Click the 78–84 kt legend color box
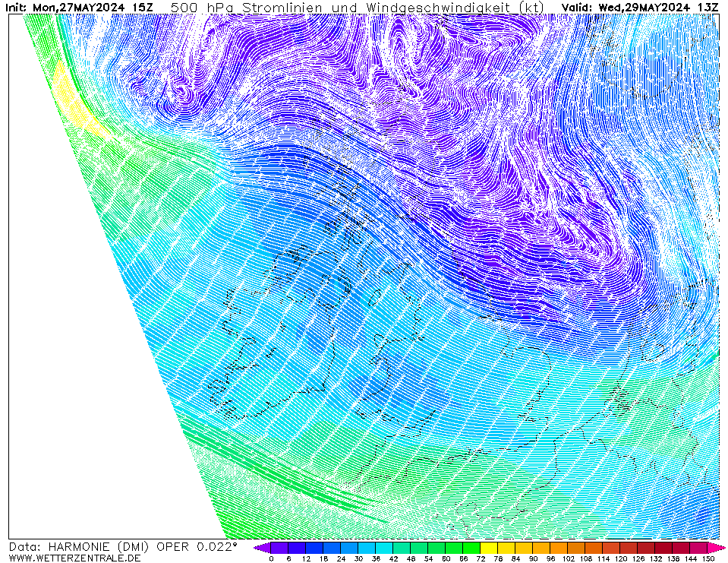This screenshot has width=728, height=563. coord(507,548)
